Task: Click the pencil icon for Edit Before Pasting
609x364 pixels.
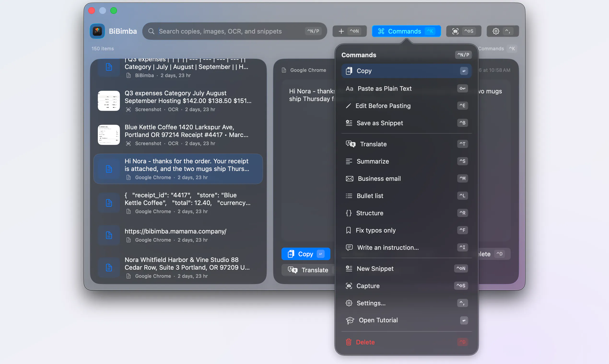Action: click(348, 106)
